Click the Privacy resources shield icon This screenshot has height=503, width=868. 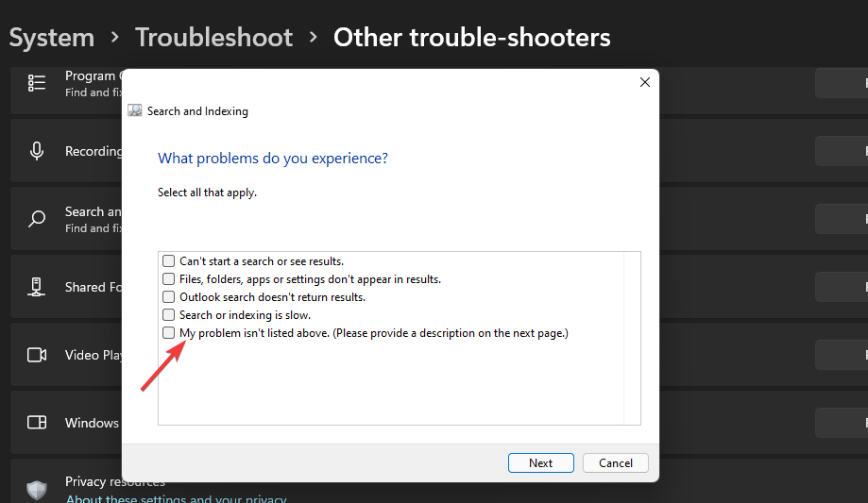[x=37, y=491]
